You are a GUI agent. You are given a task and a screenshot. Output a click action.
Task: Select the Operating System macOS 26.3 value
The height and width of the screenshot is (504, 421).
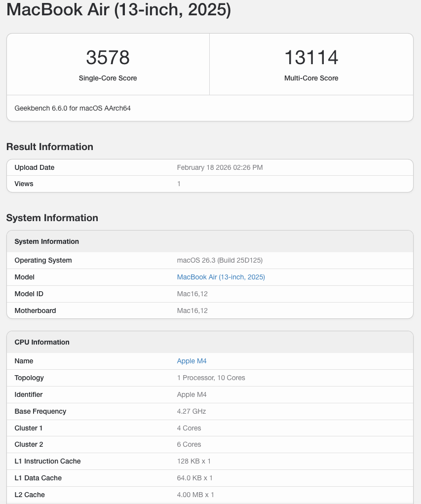click(220, 260)
